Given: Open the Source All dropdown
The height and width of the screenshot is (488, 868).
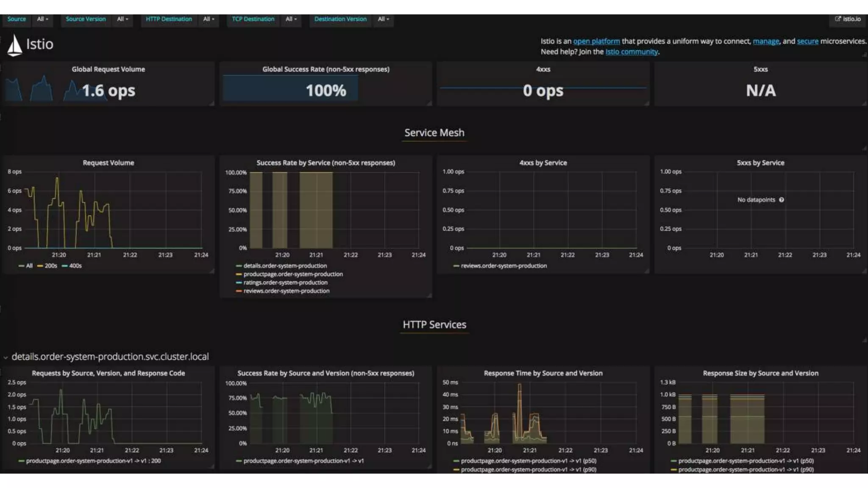Looking at the screenshot, I should 42,19.
